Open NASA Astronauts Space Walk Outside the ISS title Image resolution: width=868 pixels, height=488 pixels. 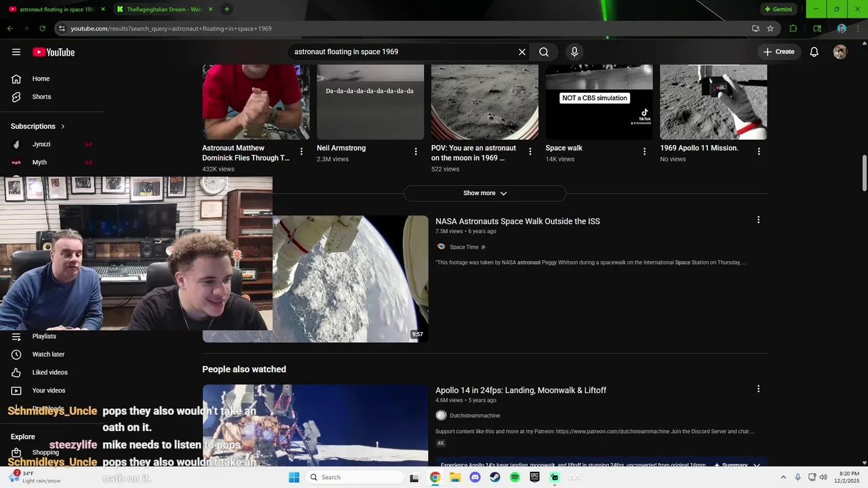[517, 221]
